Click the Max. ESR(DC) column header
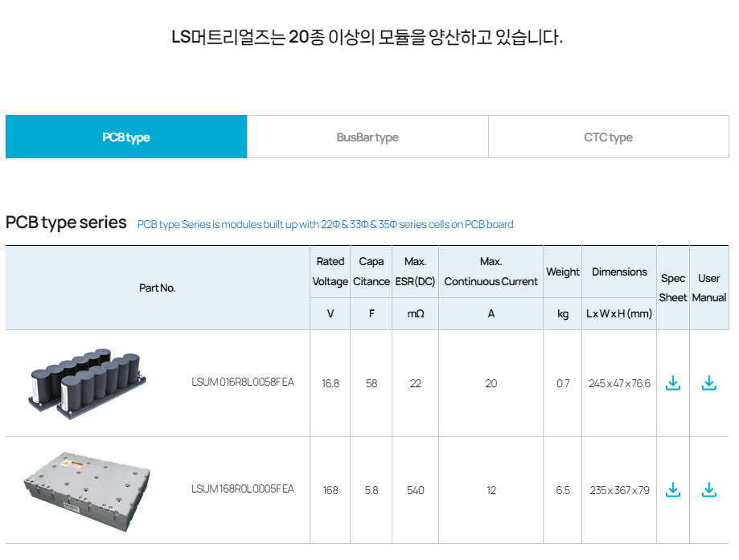The height and width of the screenshot is (560, 739). tap(415, 272)
